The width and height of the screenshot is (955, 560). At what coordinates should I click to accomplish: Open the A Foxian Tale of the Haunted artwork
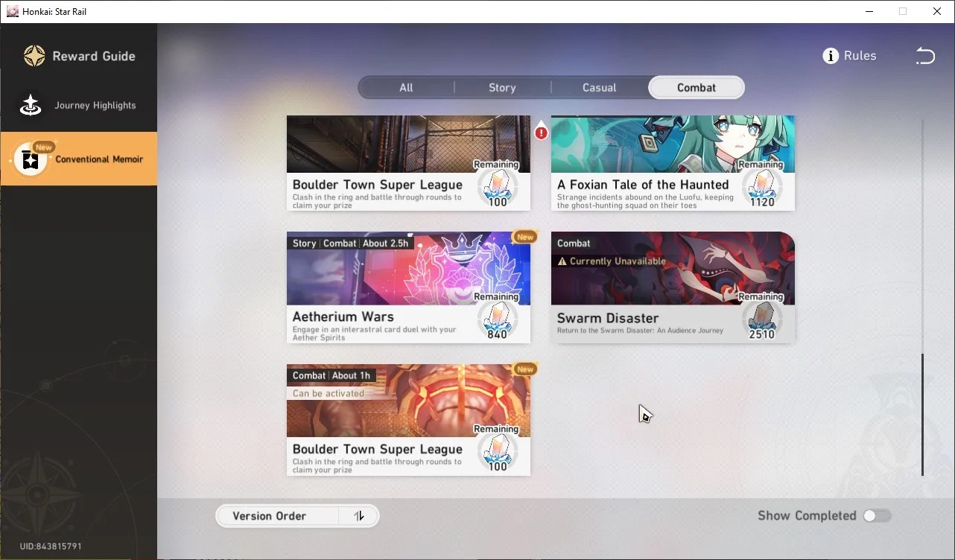pyautogui.click(x=673, y=144)
